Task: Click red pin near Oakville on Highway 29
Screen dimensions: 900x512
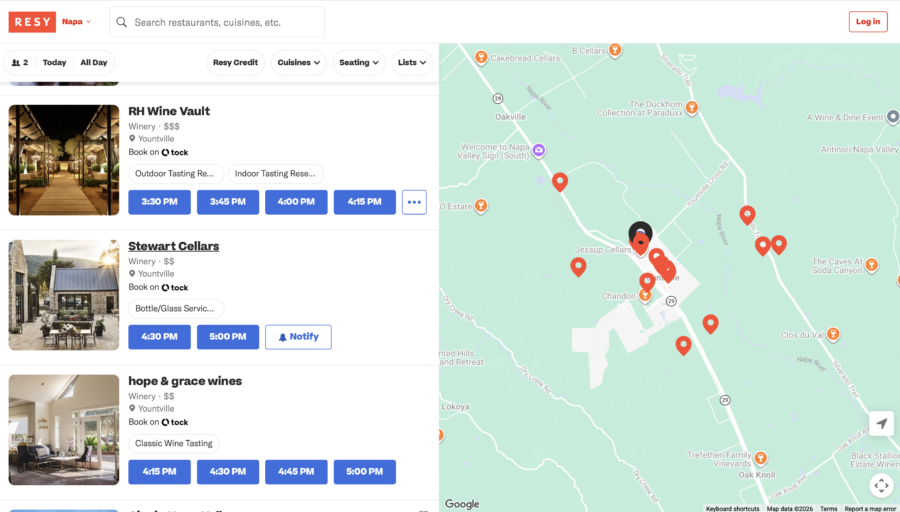Action: coord(560,182)
